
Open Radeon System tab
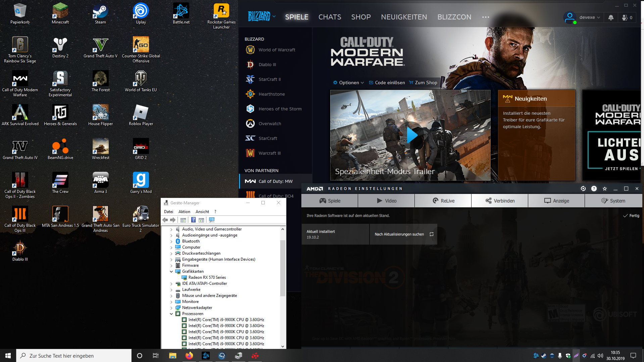pyautogui.click(x=613, y=201)
